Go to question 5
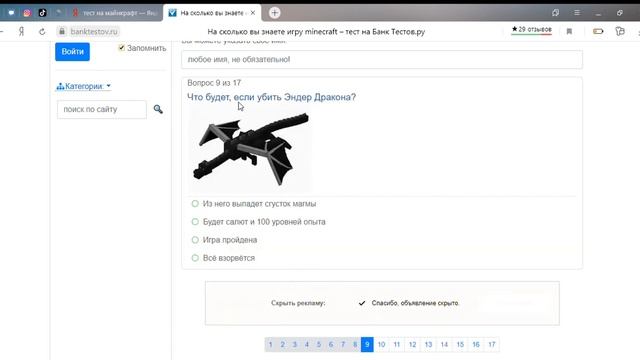The height and width of the screenshot is (360, 640). 319,344
